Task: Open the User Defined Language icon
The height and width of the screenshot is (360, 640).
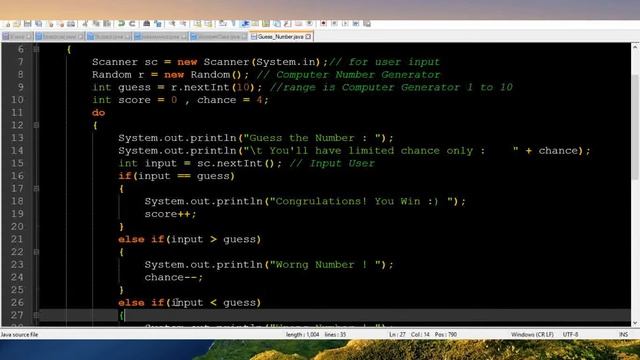Action: pyautogui.click(x=255, y=24)
